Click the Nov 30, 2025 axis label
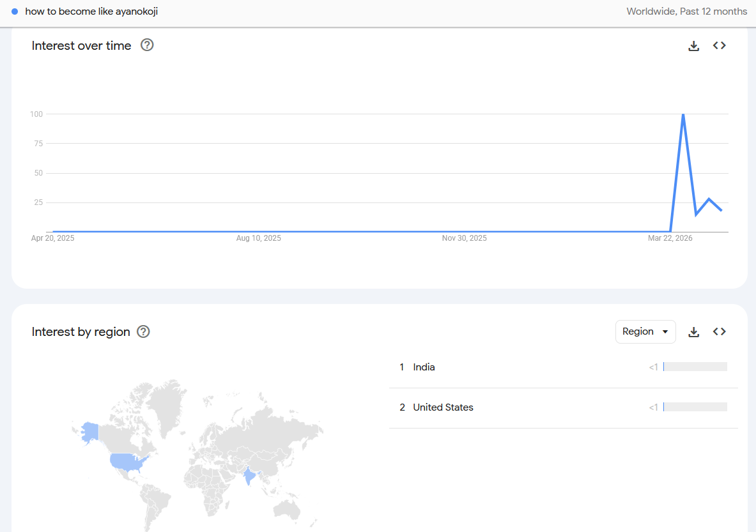The width and height of the screenshot is (756, 532). click(x=465, y=238)
